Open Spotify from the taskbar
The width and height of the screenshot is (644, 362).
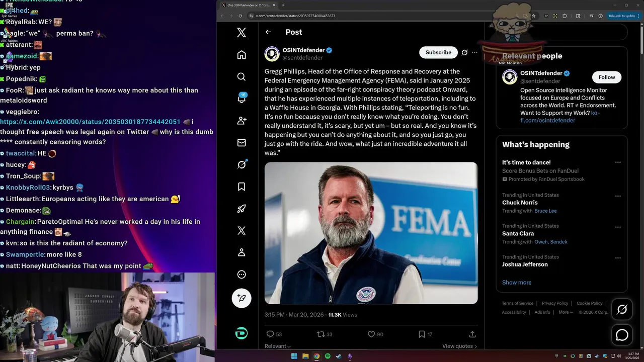[328, 356]
